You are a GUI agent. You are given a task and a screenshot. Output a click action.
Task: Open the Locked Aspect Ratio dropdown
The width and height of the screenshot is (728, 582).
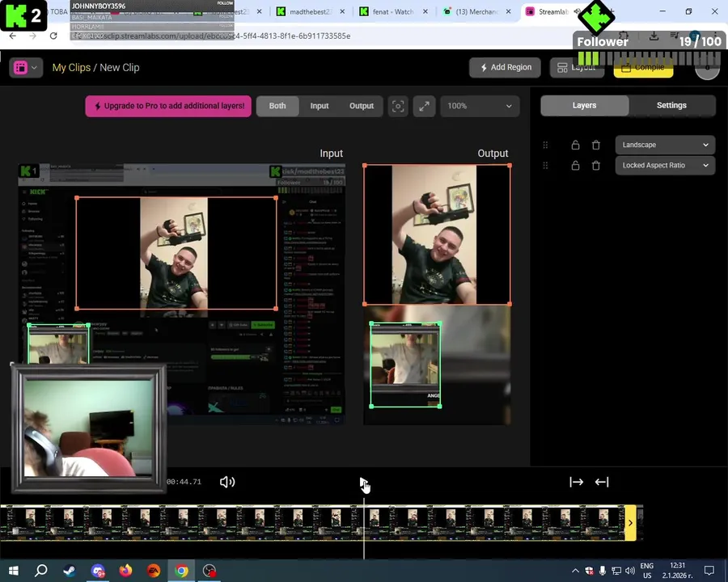coord(665,165)
